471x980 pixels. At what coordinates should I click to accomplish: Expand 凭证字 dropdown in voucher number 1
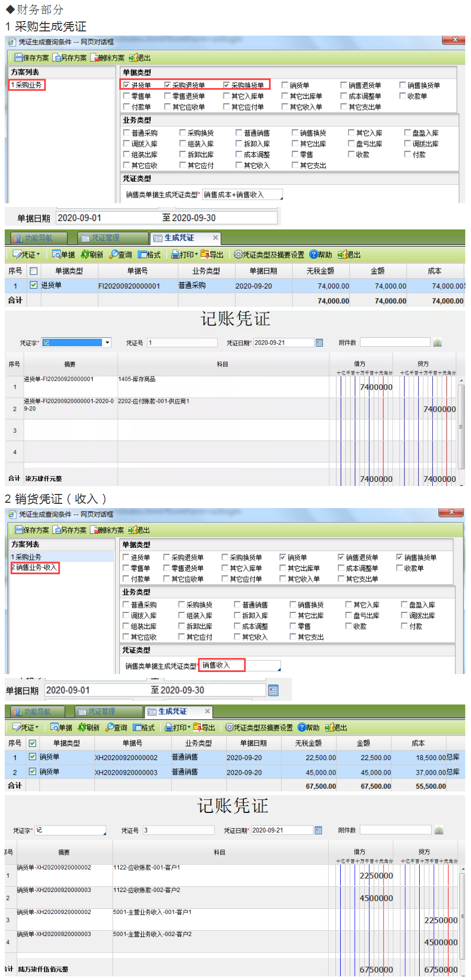[107, 343]
